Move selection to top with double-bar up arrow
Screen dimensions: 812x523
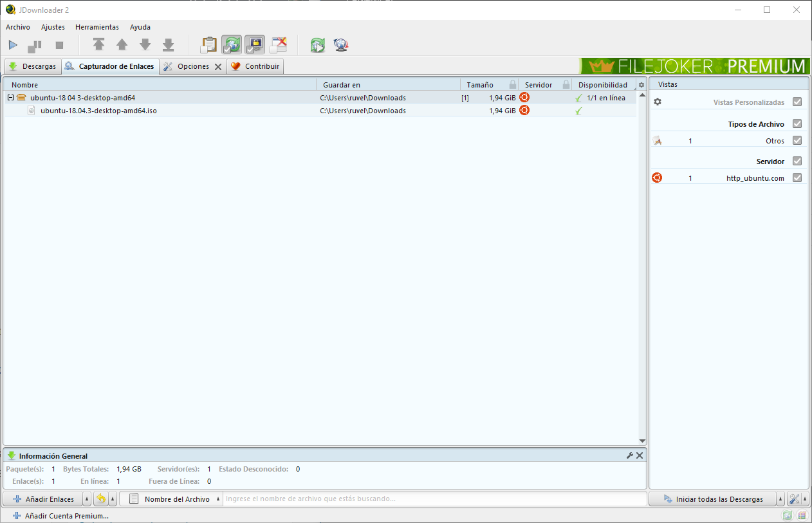98,44
